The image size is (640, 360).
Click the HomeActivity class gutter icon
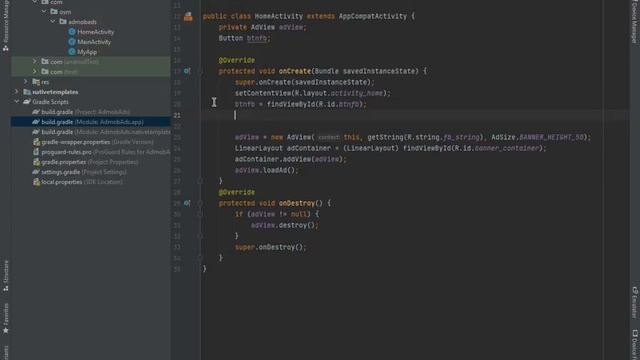188,16
